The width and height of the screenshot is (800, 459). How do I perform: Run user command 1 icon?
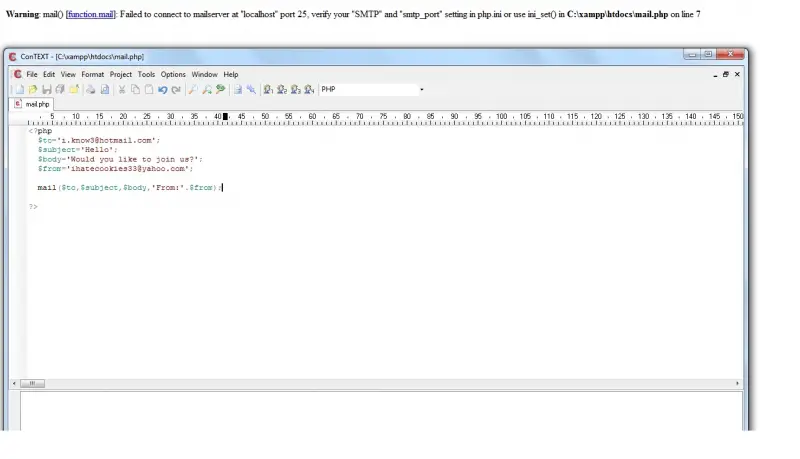point(268,90)
